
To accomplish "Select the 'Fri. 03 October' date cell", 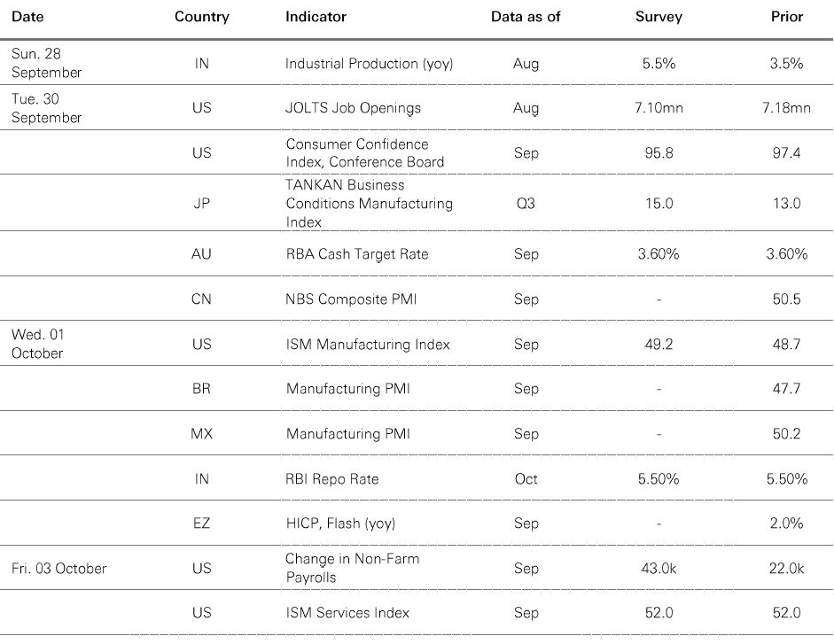I will (58, 568).
